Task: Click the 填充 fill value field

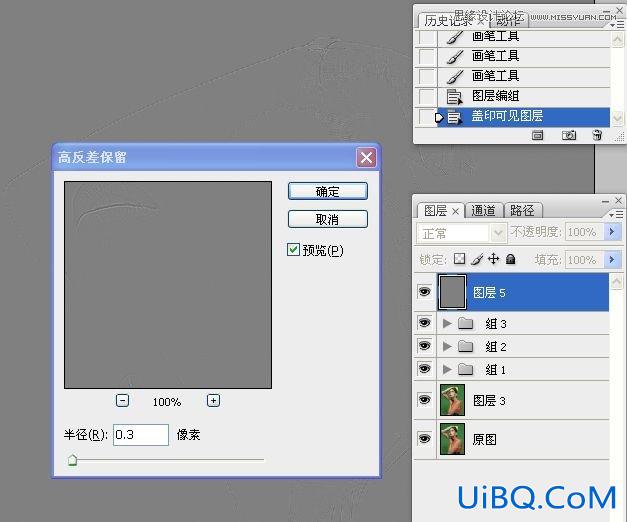Action: (584, 260)
